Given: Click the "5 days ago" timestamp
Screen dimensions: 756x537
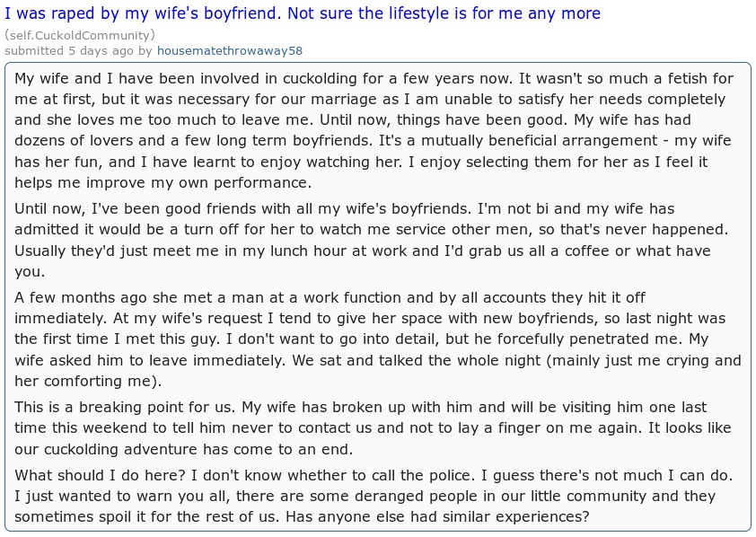Looking at the screenshot, I should pyautogui.click(x=101, y=50).
